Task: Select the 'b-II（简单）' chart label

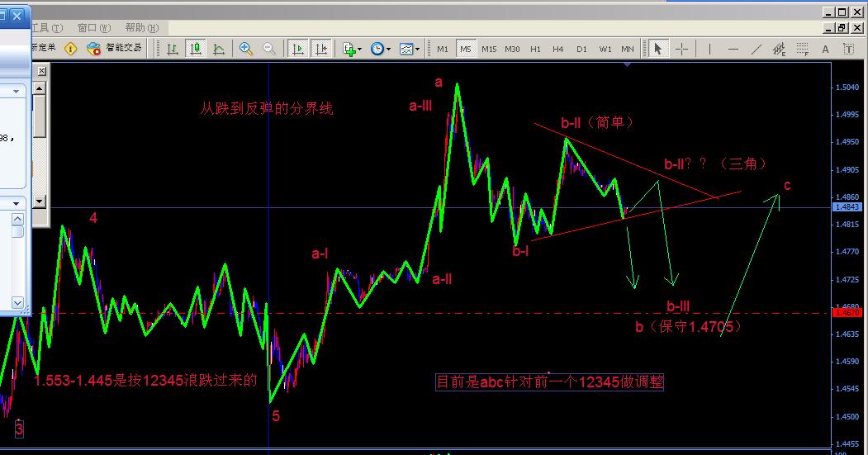Action: click(x=597, y=122)
